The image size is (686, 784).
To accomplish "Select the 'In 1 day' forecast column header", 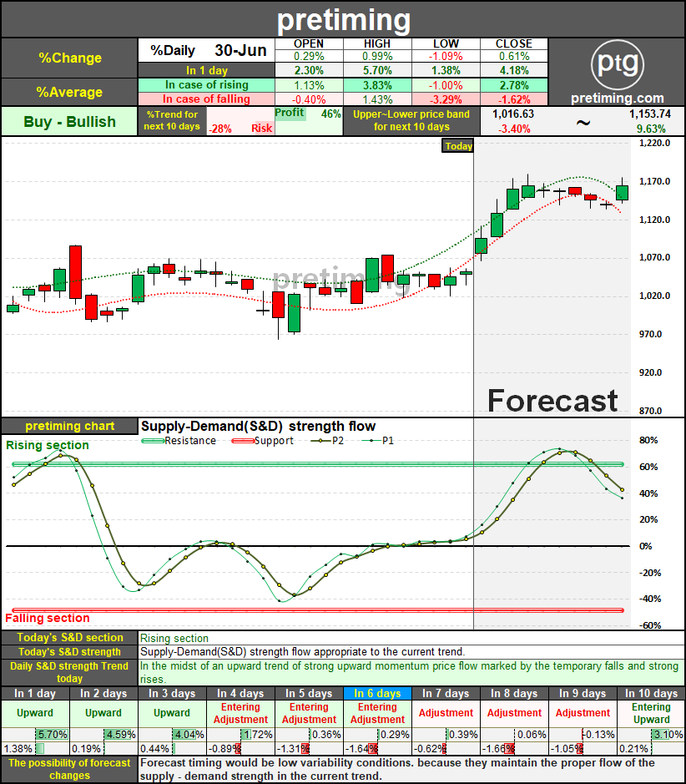I will [35, 694].
